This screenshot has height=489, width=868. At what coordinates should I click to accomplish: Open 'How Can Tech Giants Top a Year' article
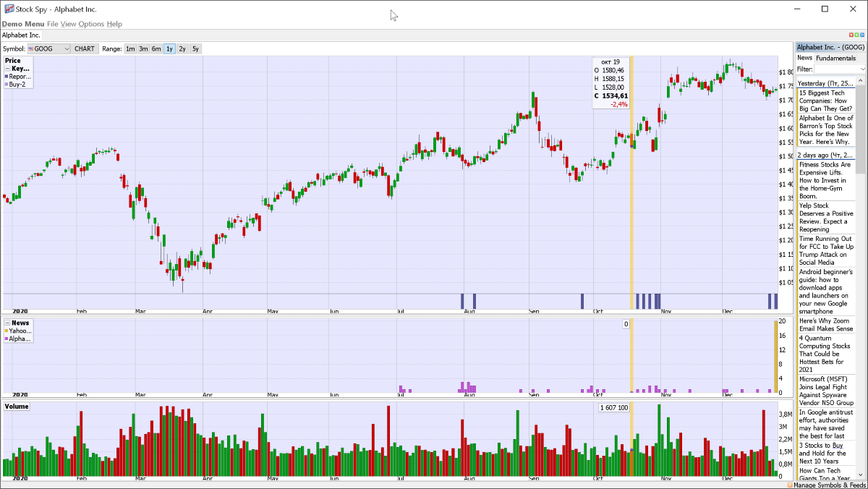coord(826,474)
